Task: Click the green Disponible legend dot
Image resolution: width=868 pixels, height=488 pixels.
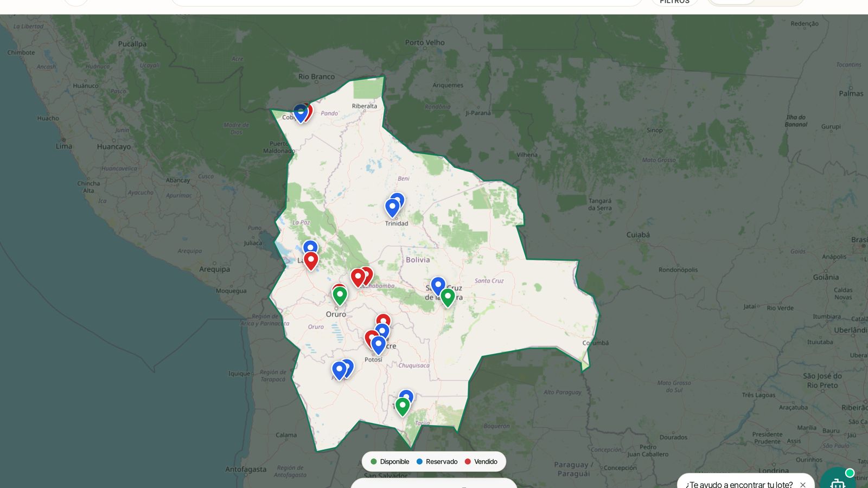Action: 373,461
